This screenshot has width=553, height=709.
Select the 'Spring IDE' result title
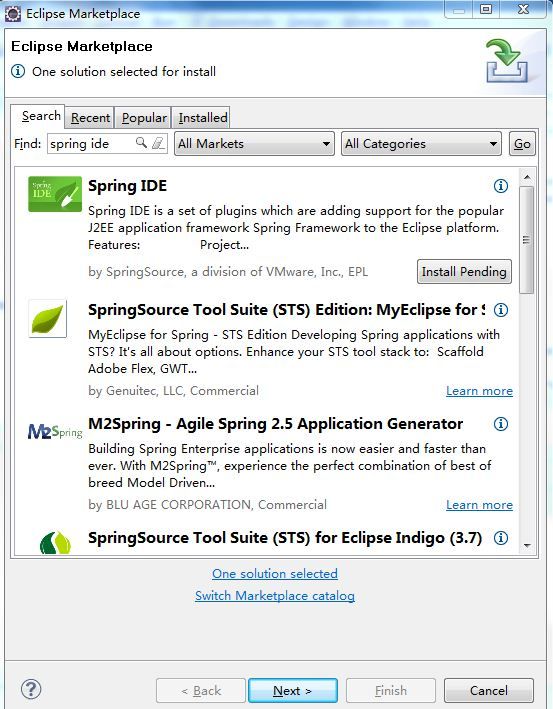(128, 186)
